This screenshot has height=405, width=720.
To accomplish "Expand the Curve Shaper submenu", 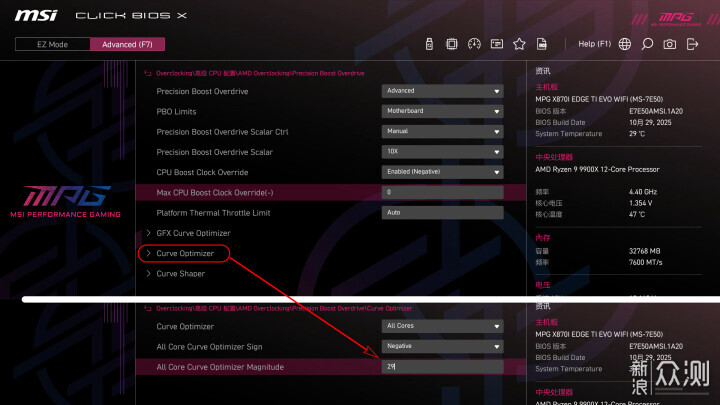I will click(x=175, y=273).
